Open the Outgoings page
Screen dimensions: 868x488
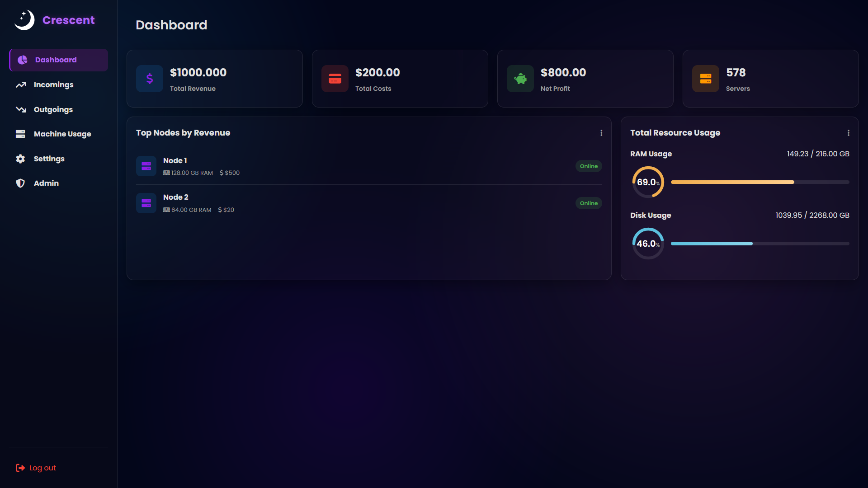[53, 109]
